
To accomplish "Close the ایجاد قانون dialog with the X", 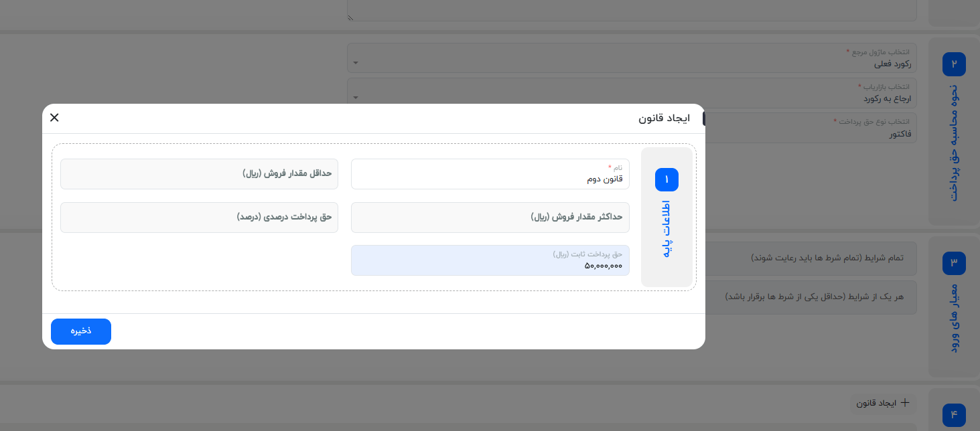I will click(x=54, y=117).
